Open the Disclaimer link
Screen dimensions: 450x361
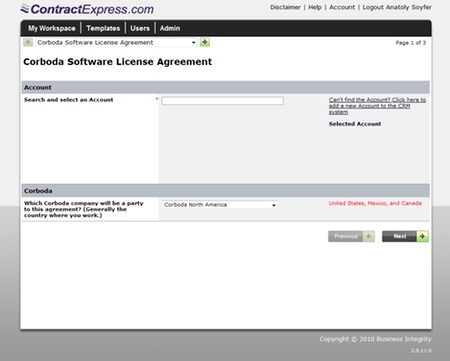tap(285, 7)
